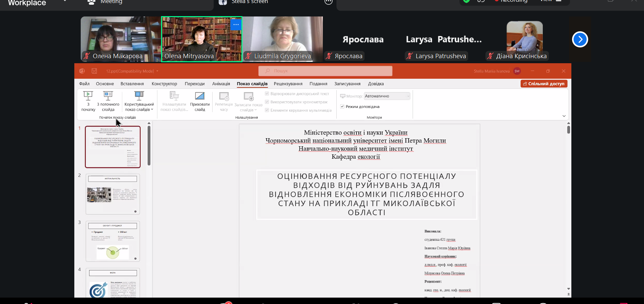644x304 pixels.
Task: Click the save icon in title bar
Action: pyautogui.click(x=94, y=71)
